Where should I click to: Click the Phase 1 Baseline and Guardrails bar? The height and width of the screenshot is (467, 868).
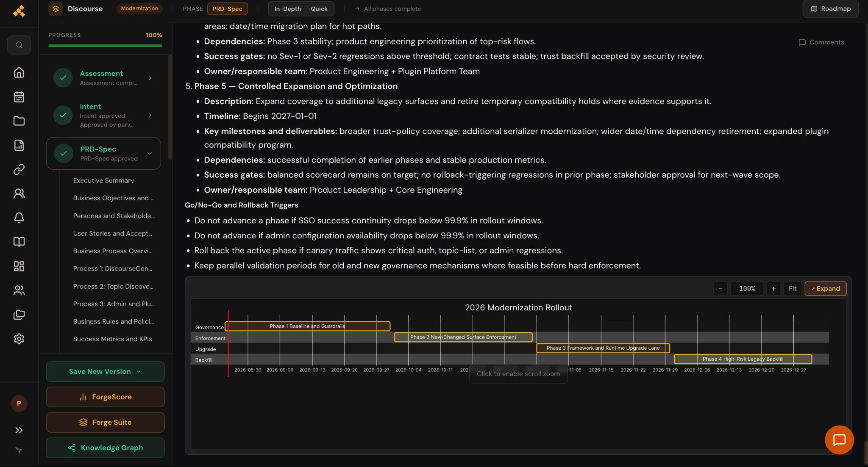point(308,326)
